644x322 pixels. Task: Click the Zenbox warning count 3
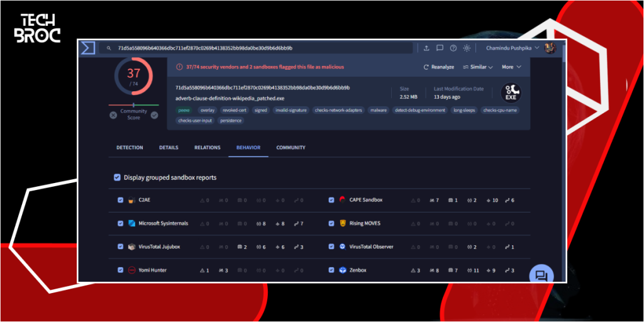click(x=416, y=270)
